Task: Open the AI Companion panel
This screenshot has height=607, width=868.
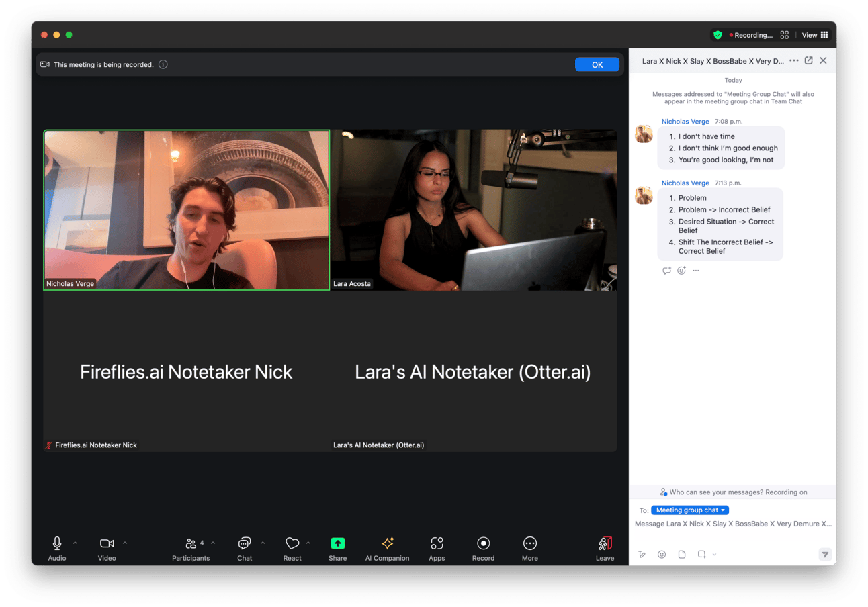Action: [387, 544]
